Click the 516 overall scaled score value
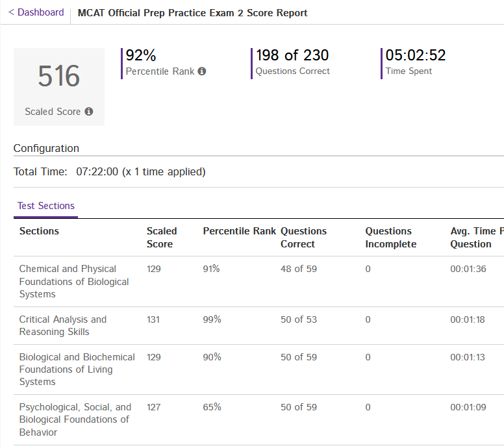504x448 pixels. 59,77
